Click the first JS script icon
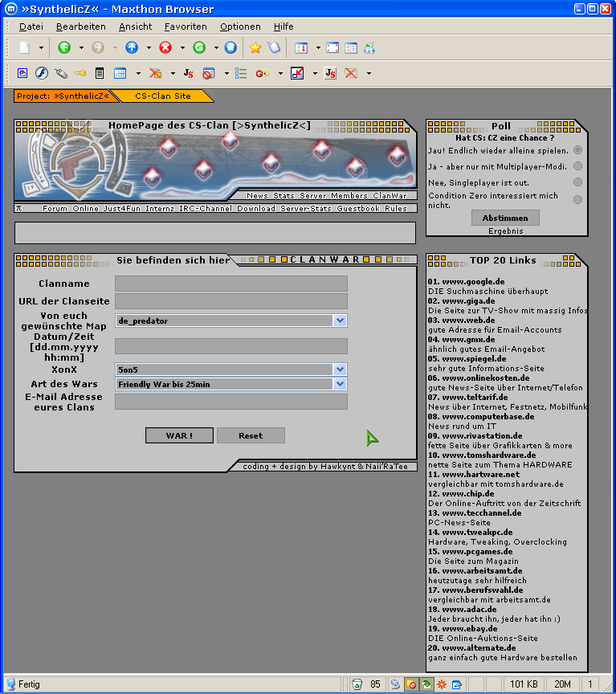This screenshot has height=694, width=616. [x=188, y=73]
